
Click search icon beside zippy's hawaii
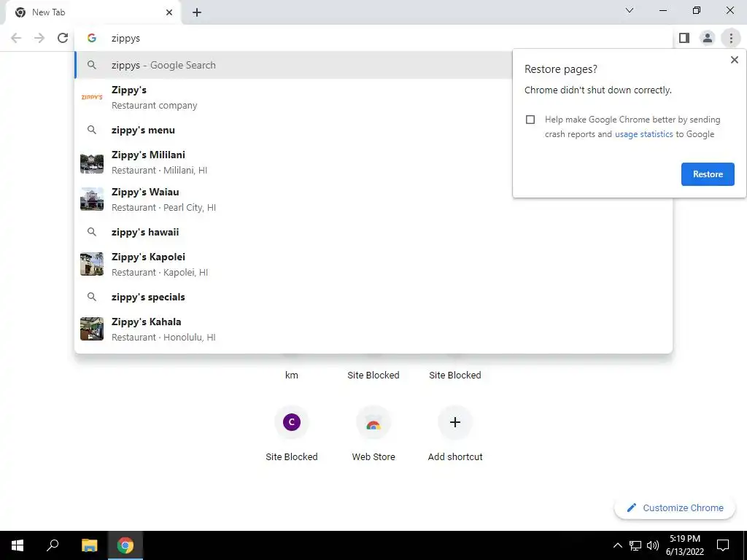[x=92, y=232]
